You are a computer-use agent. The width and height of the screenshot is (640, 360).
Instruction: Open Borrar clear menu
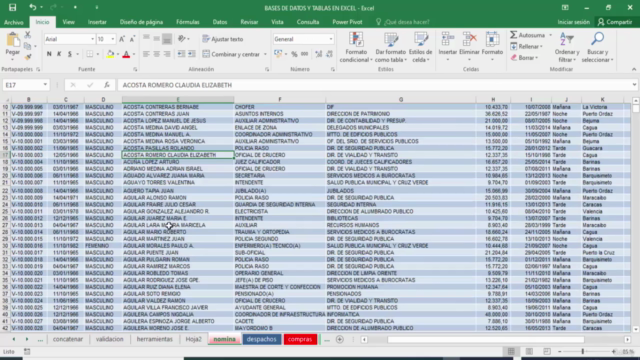(524, 58)
